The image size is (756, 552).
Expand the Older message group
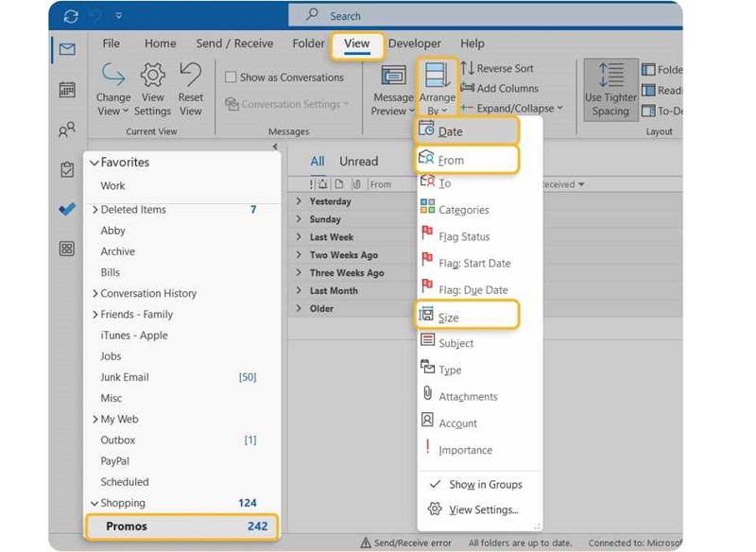tap(299, 308)
